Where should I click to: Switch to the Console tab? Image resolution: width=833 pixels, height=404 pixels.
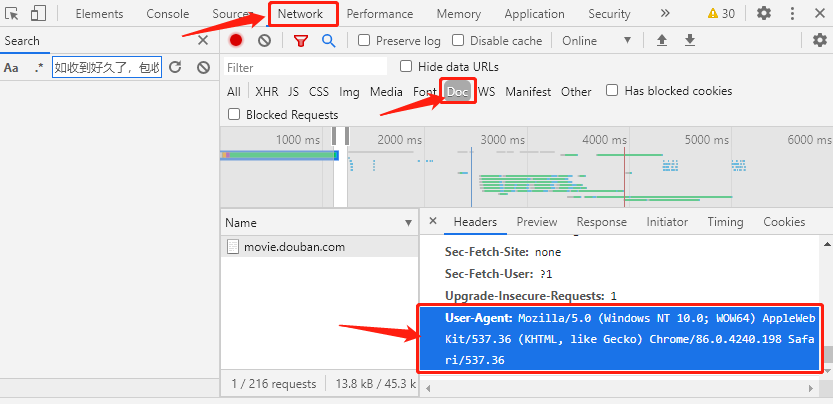tap(167, 14)
